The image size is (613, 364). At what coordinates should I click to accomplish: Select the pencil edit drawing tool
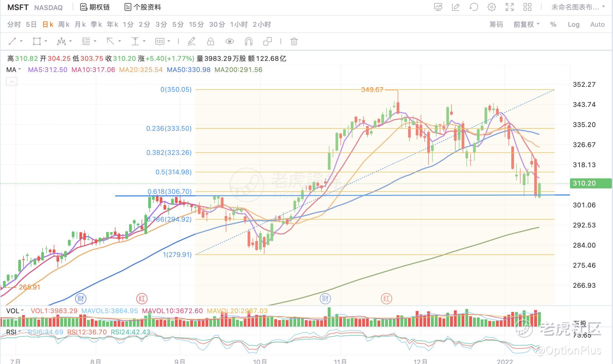(x=191, y=42)
